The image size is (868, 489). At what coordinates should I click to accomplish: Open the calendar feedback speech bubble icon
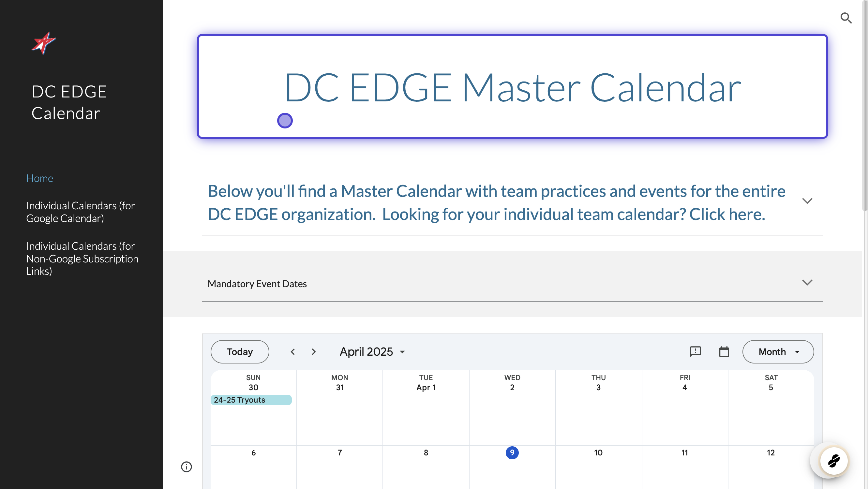[x=695, y=352]
